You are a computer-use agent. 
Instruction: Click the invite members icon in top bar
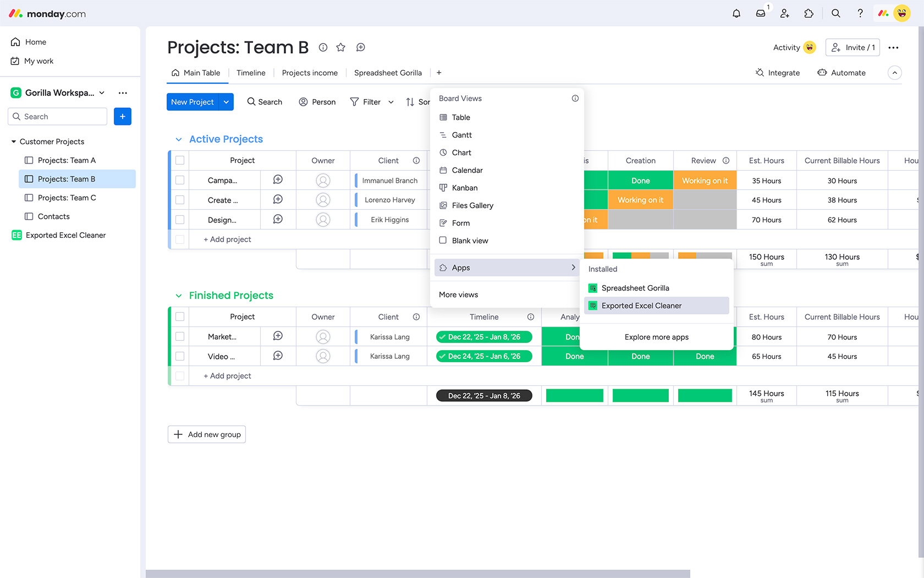785,14
